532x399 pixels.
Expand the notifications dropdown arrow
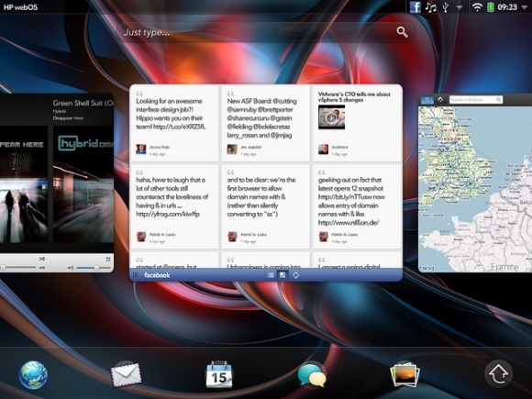(459, 7)
